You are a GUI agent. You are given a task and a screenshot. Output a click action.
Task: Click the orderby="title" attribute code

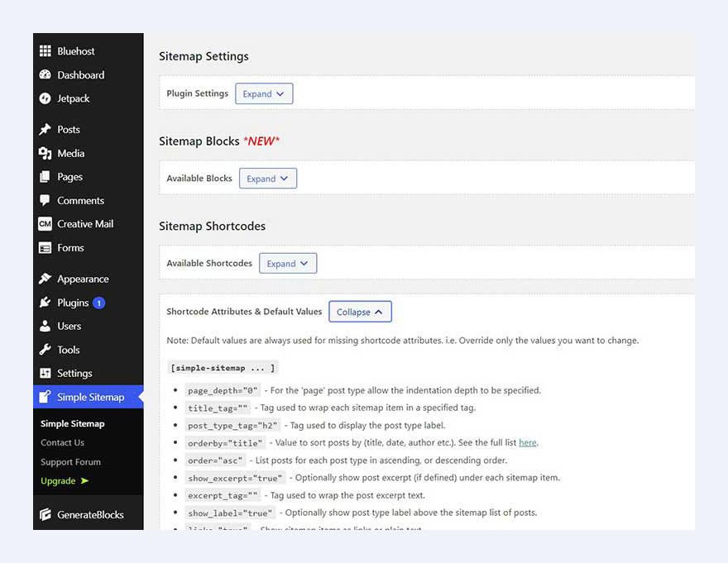click(225, 443)
